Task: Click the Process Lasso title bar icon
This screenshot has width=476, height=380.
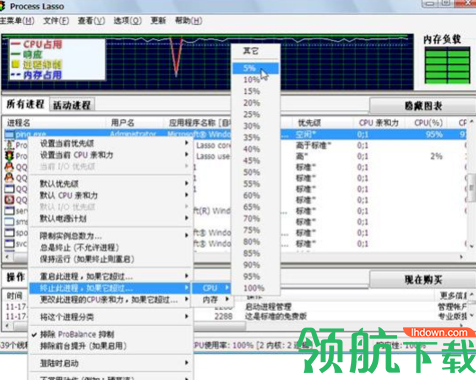Action: 2,6
